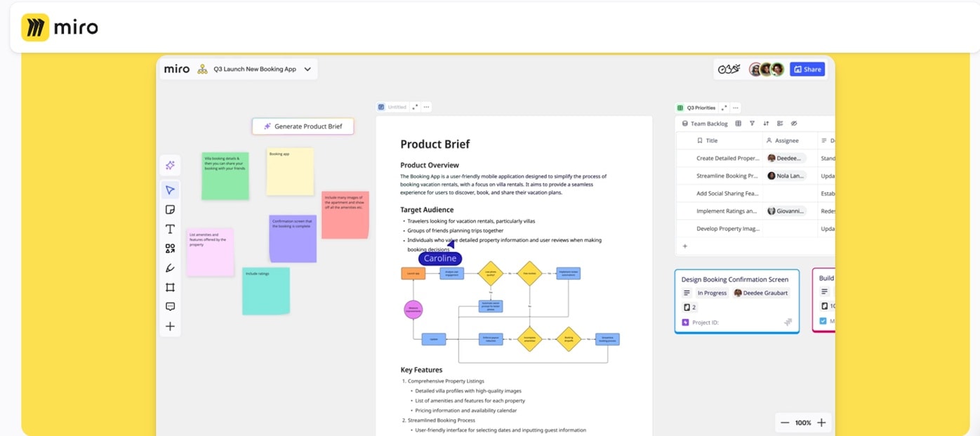Open more tools with the plus icon
Screen dimensions: 980x436
(x=170, y=326)
